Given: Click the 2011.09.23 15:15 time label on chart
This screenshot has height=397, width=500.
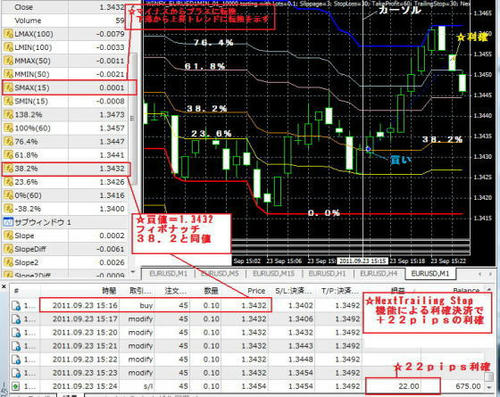Looking at the screenshot, I should pos(362,261).
